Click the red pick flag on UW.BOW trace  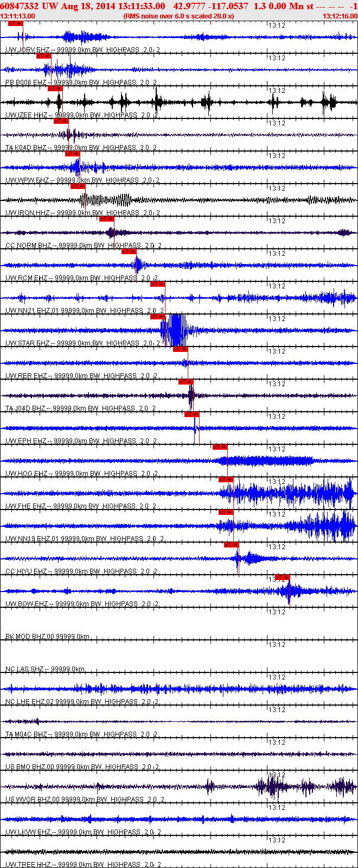tap(283, 577)
